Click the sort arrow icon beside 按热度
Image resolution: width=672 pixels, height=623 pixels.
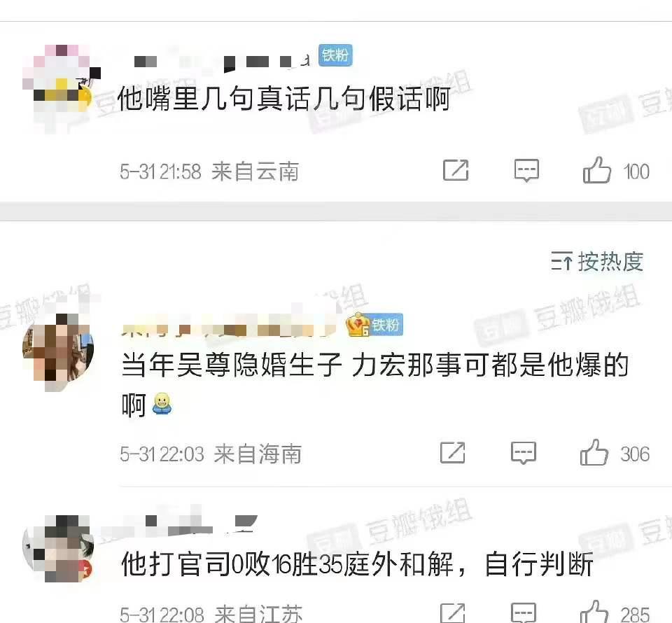(x=561, y=261)
